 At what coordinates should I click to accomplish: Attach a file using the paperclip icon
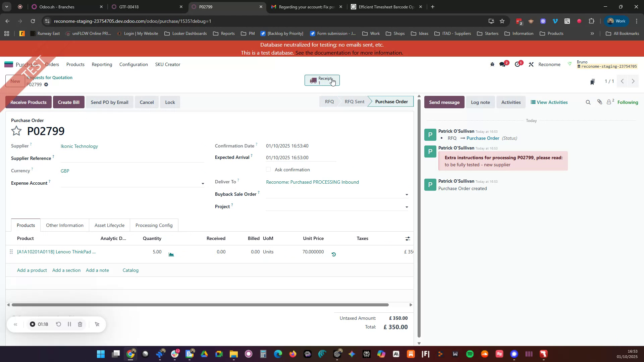pyautogui.click(x=600, y=102)
